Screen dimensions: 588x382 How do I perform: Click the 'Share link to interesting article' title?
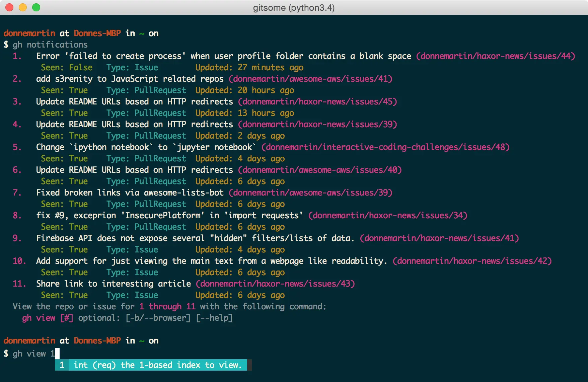tap(114, 284)
